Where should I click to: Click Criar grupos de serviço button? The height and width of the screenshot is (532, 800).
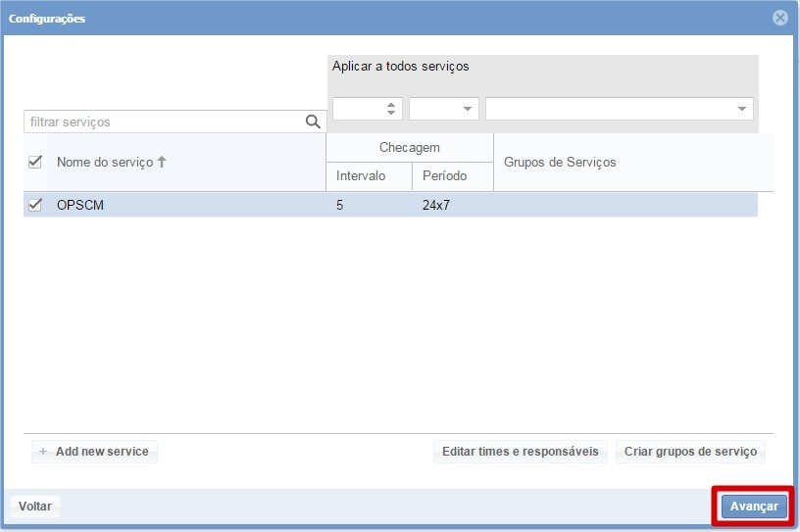tap(690, 452)
